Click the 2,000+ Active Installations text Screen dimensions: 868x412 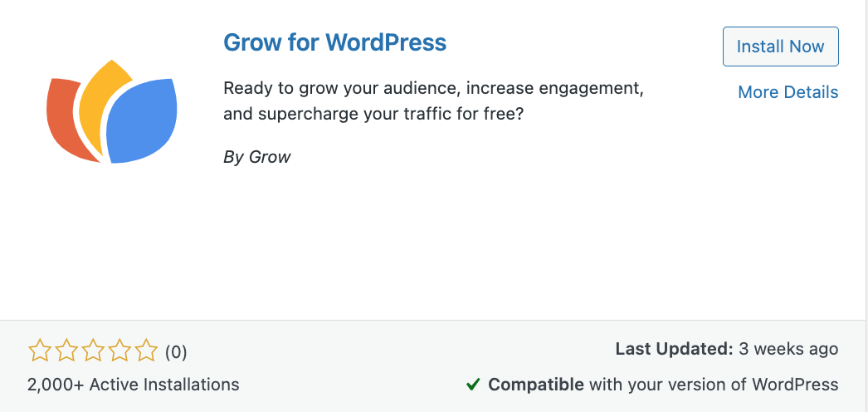[134, 385]
